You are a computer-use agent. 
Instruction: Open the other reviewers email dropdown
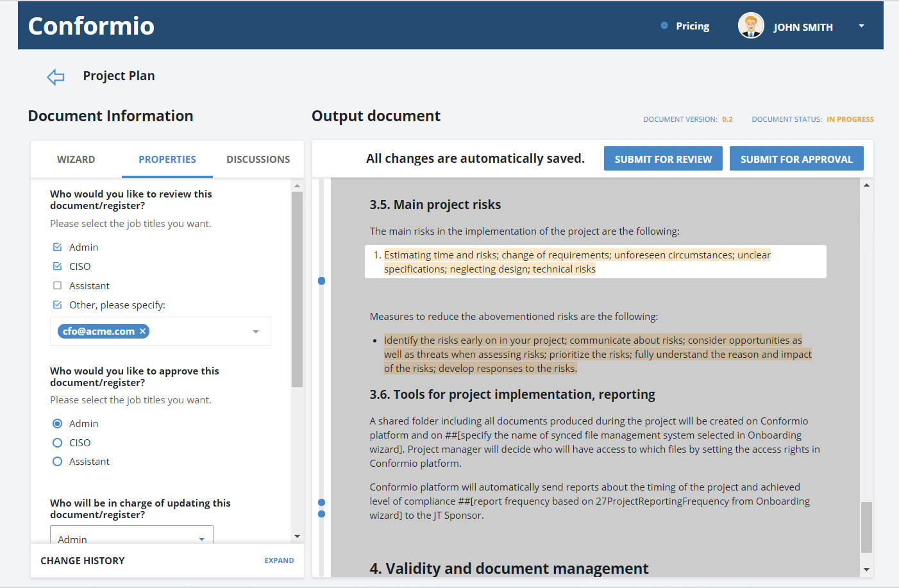(256, 332)
